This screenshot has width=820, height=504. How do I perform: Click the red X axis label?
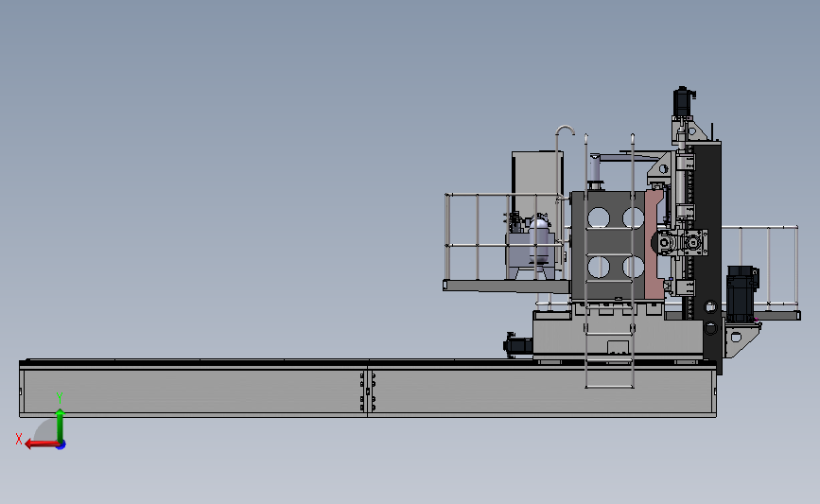(x=19, y=439)
